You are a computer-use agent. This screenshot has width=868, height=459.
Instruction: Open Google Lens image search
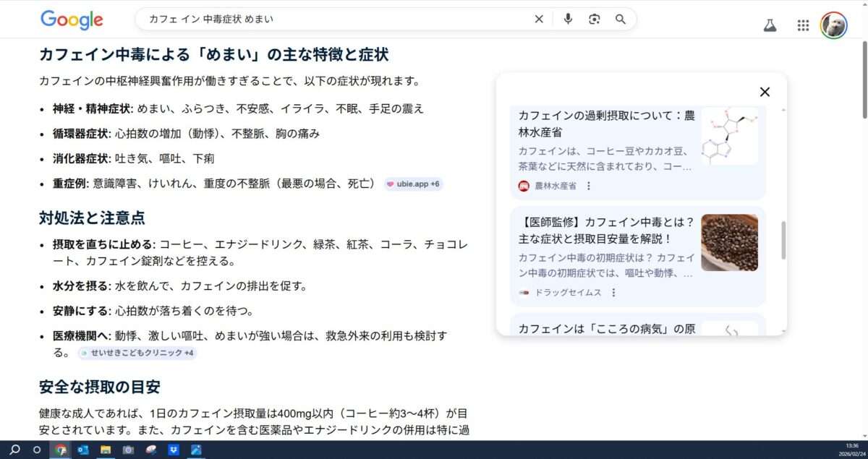(x=594, y=20)
